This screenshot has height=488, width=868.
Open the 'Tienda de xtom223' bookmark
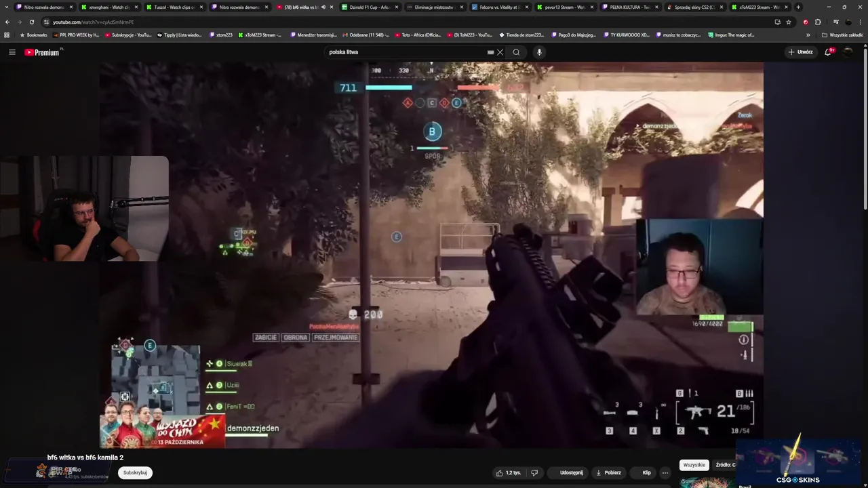pos(521,35)
